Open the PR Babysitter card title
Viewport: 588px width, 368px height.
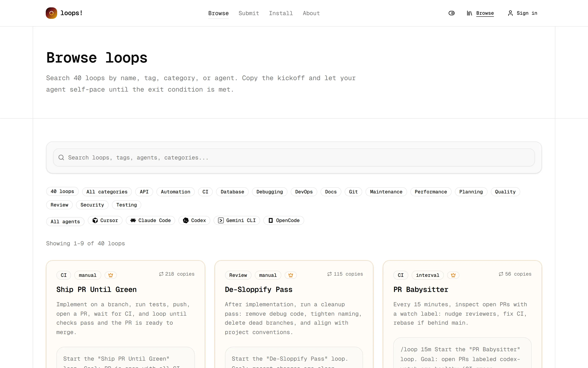[x=421, y=290]
